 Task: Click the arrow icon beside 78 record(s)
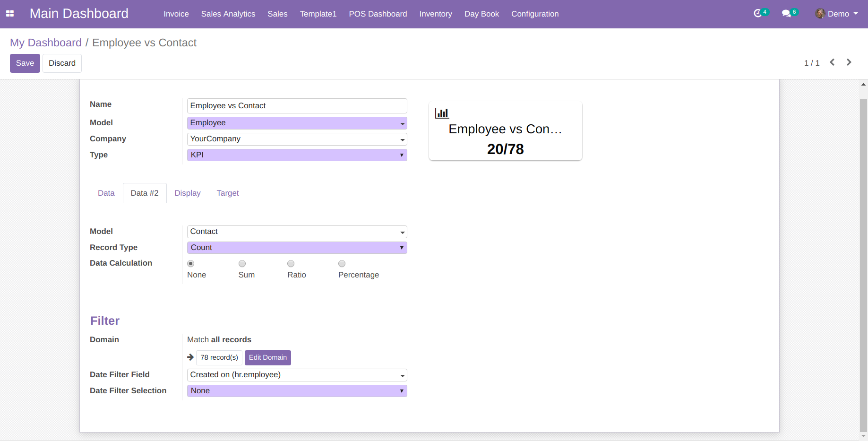pos(190,357)
